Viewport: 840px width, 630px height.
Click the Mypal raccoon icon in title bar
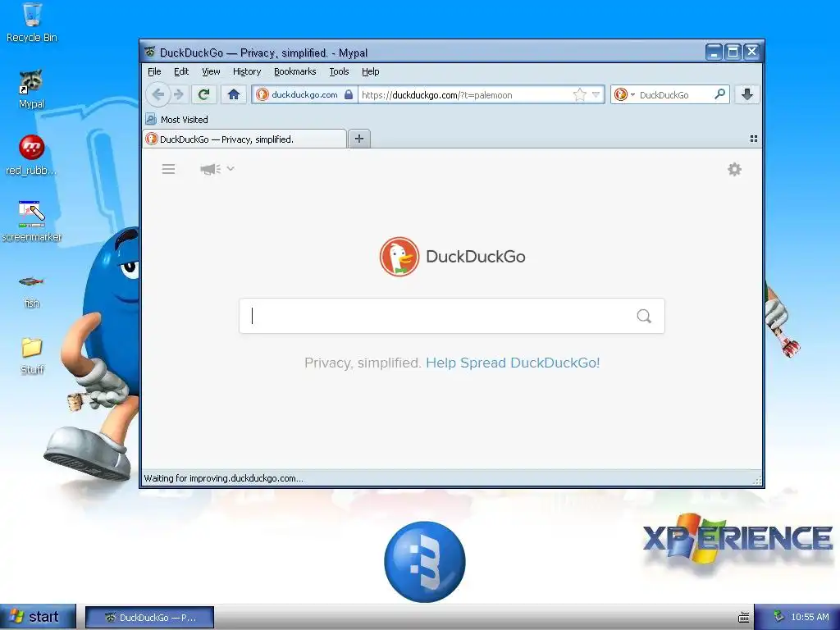(150, 52)
